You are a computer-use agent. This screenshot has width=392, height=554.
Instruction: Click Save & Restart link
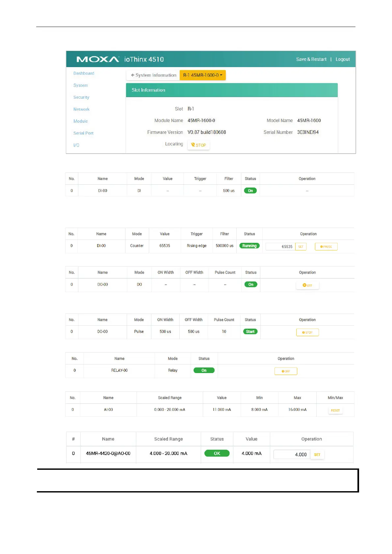pyautogui.click(x=311, y=59)
